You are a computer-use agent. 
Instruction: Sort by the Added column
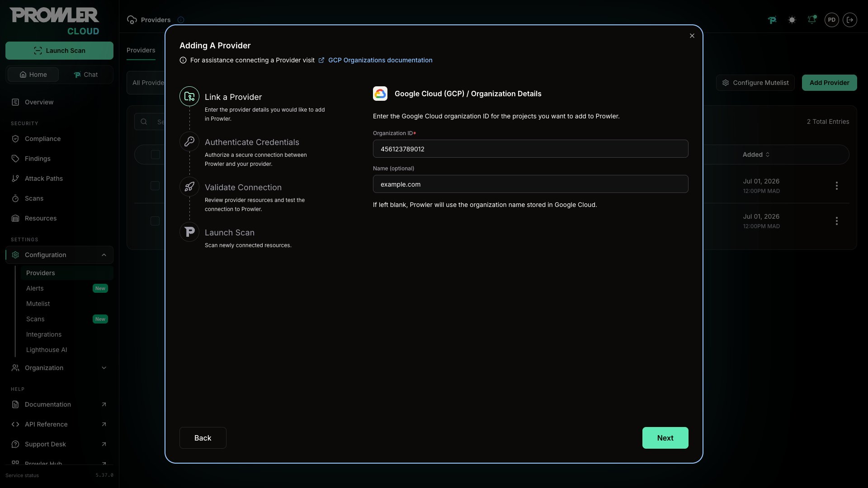coord(756,155)
